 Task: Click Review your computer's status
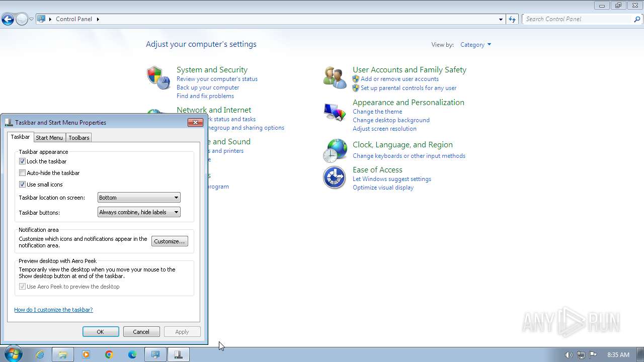(217, 79)
